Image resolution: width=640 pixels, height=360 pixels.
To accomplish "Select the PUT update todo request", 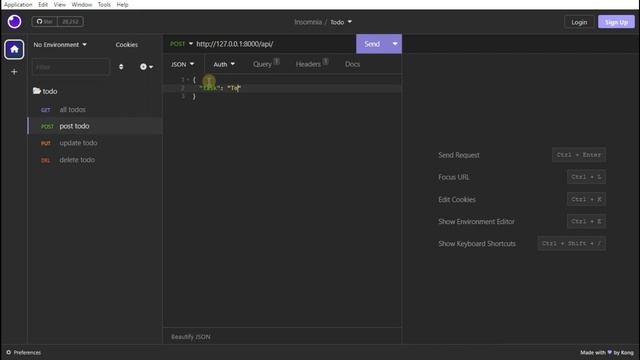I will (x=95, y=143).
